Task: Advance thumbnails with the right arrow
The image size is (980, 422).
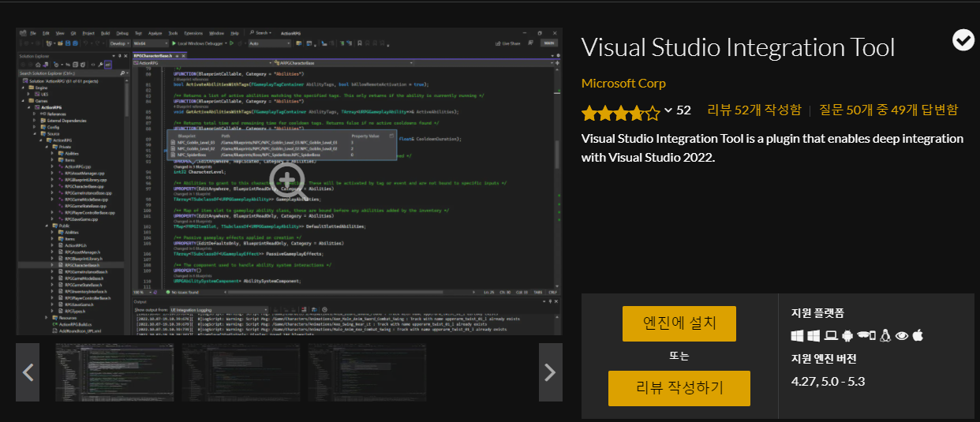Action: 550,372
